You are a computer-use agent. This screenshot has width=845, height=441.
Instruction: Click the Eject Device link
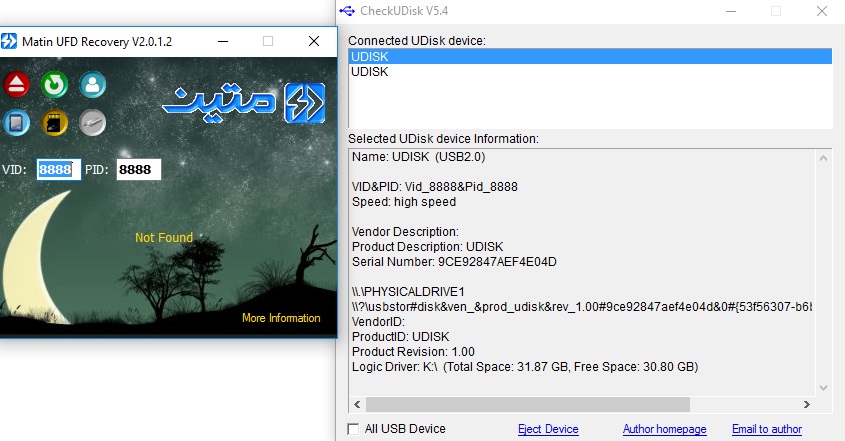(x=548, y=429)
